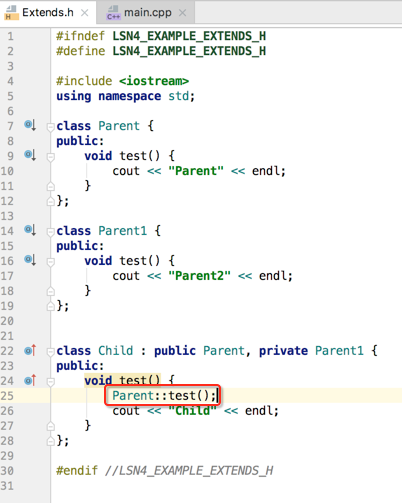Click the fold end marker on line 28
402x503 pixels.
pos(51,441)
